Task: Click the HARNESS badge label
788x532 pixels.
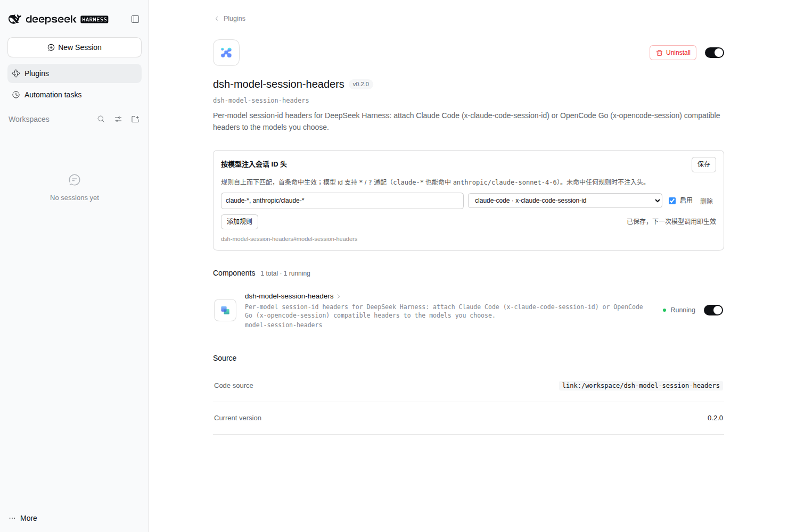Action: pos(94,20)
